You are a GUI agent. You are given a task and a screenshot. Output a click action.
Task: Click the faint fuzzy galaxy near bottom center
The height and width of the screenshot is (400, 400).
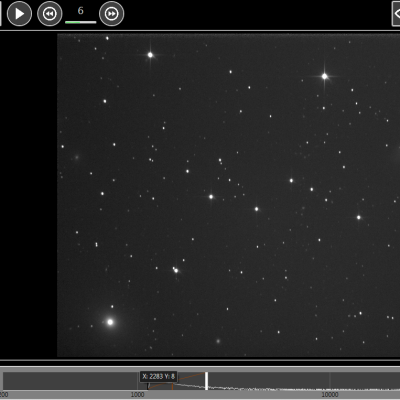click(218, 341)
